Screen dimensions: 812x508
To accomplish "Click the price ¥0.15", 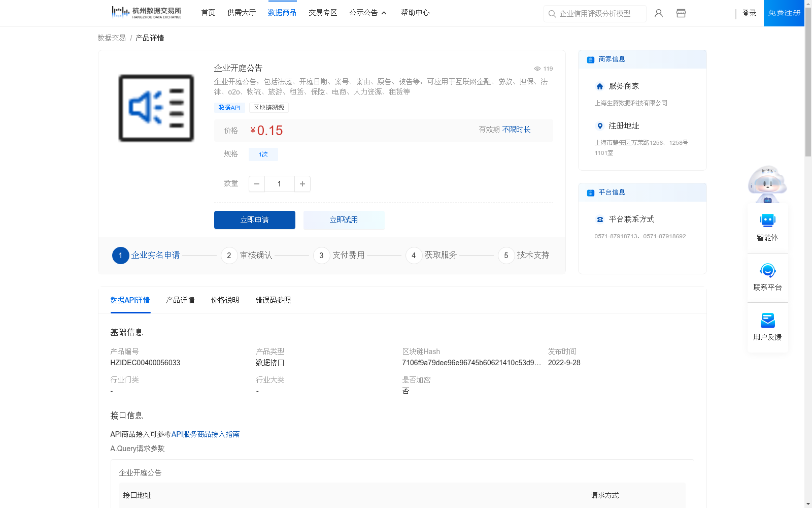I will [x=266, y=131].
